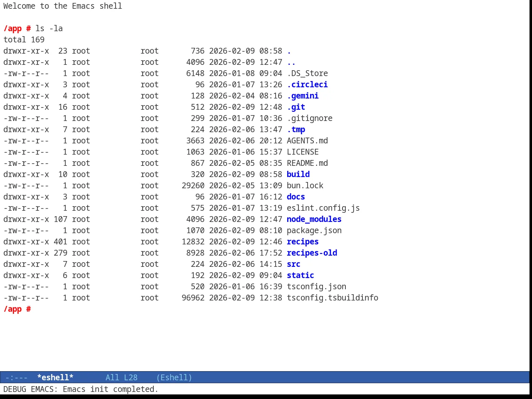
Task: Click the timestamp 2026-02-06 20:12
Action: point(246,140)
